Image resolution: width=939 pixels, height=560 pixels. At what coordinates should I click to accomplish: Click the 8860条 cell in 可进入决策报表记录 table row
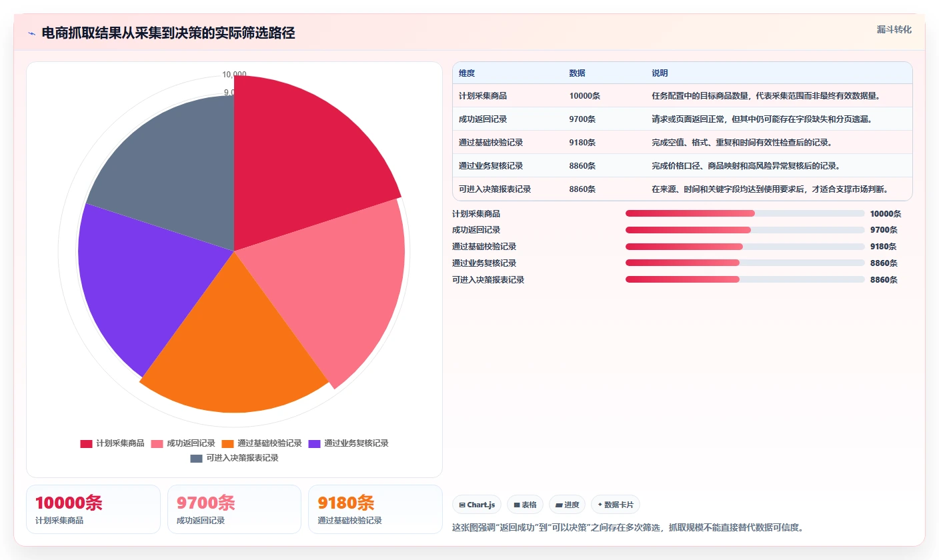[583, 189]
